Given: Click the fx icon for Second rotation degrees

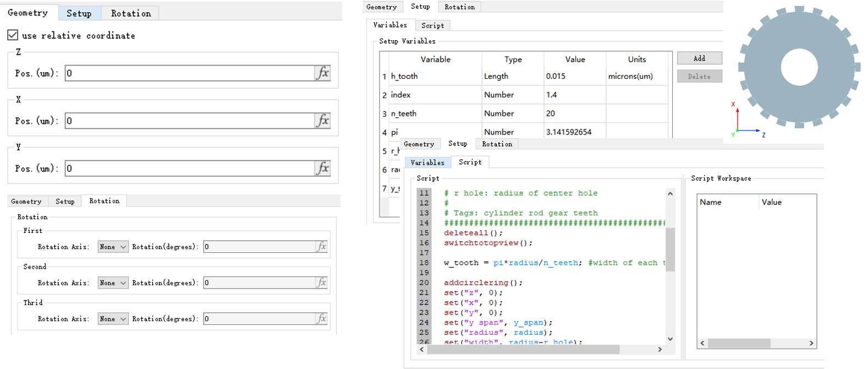Looking at the screenshot, I should tap(321, 283).
